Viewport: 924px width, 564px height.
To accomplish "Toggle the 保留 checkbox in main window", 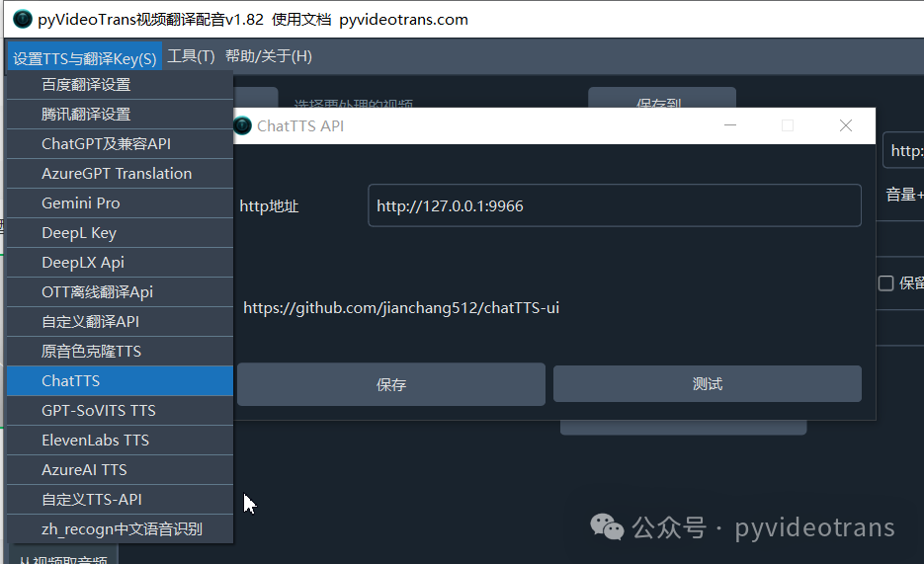I will pyautogui.click(x=885, y=283).
